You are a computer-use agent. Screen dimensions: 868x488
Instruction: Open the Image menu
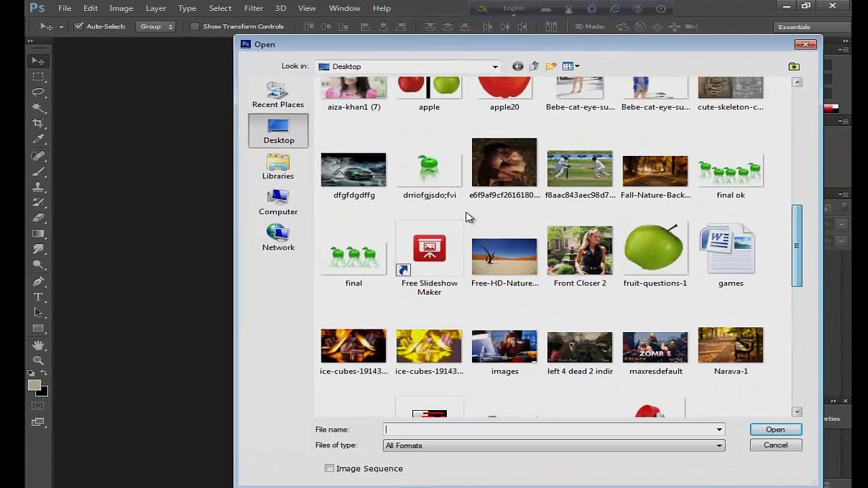coord(121,8)
